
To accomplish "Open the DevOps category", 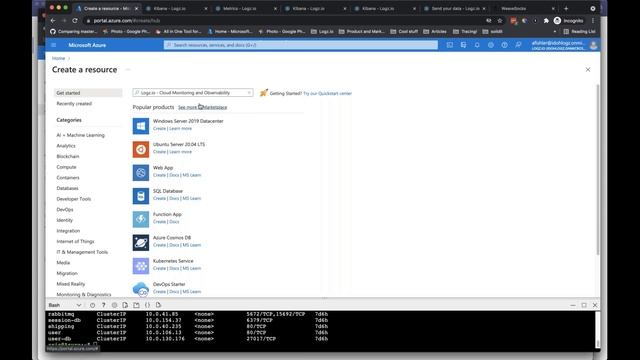I will tap(65, 209).
